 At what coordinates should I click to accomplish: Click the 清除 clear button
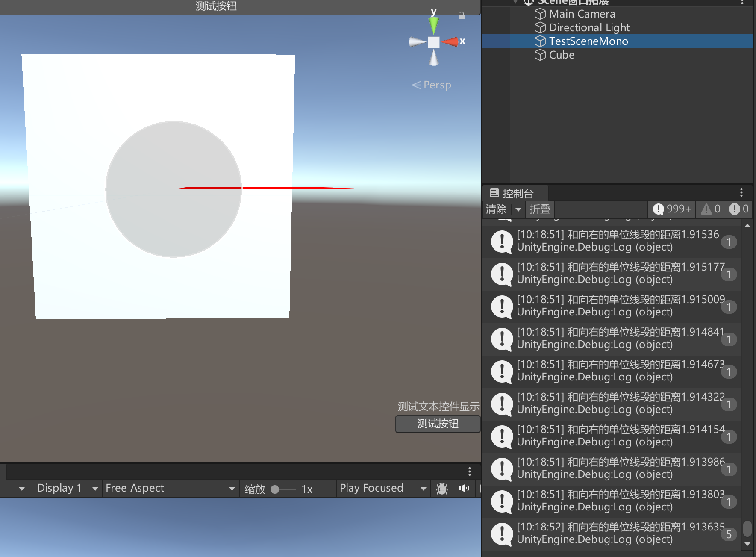click(496, 209)
